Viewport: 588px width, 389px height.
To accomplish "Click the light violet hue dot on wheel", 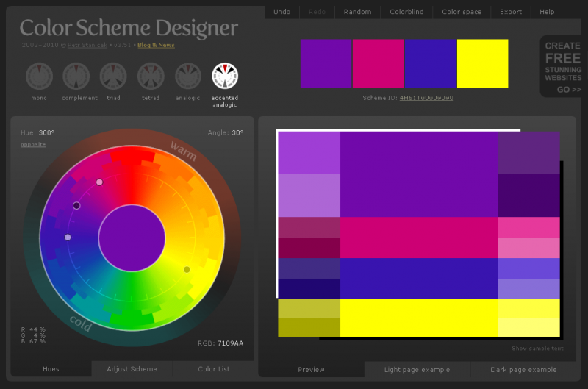I will click(68, 238).
